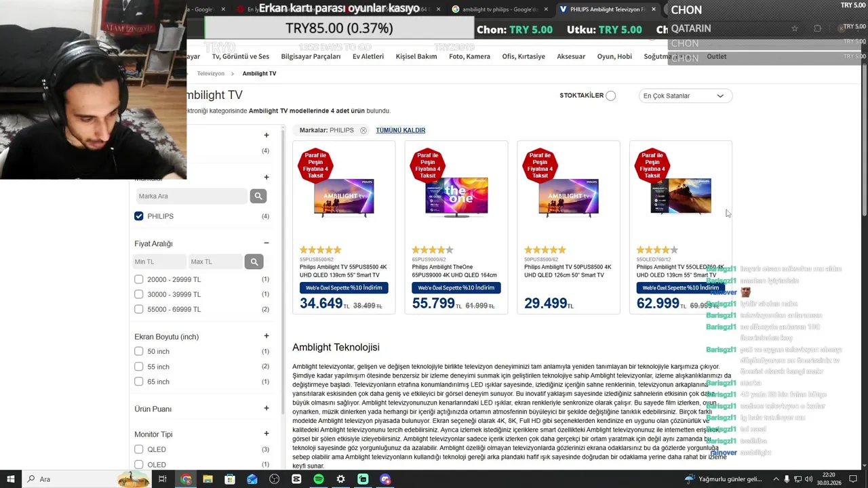
Task: Click the TÜMÜNÜ KALDIR link
Action: click(401, 130)
